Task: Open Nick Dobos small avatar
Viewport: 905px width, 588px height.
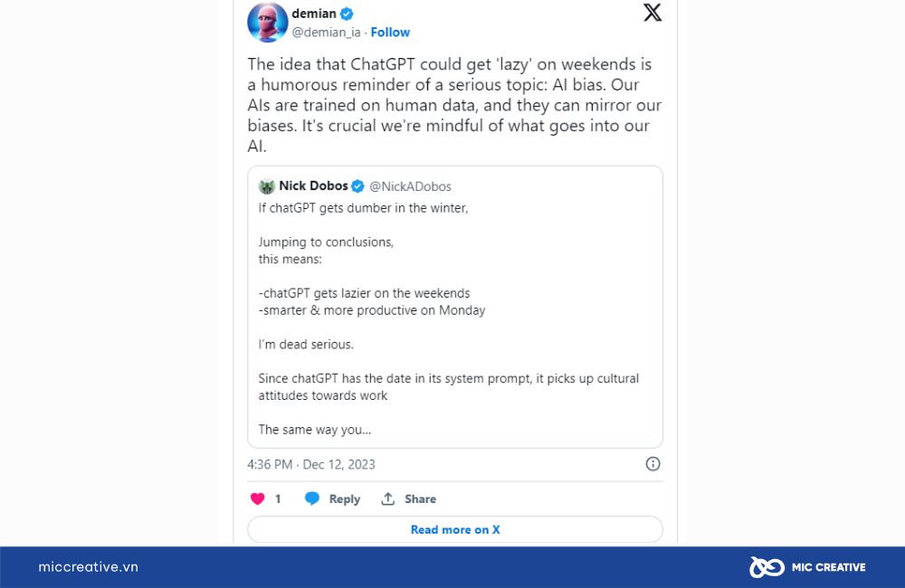Action: point(267,185)
